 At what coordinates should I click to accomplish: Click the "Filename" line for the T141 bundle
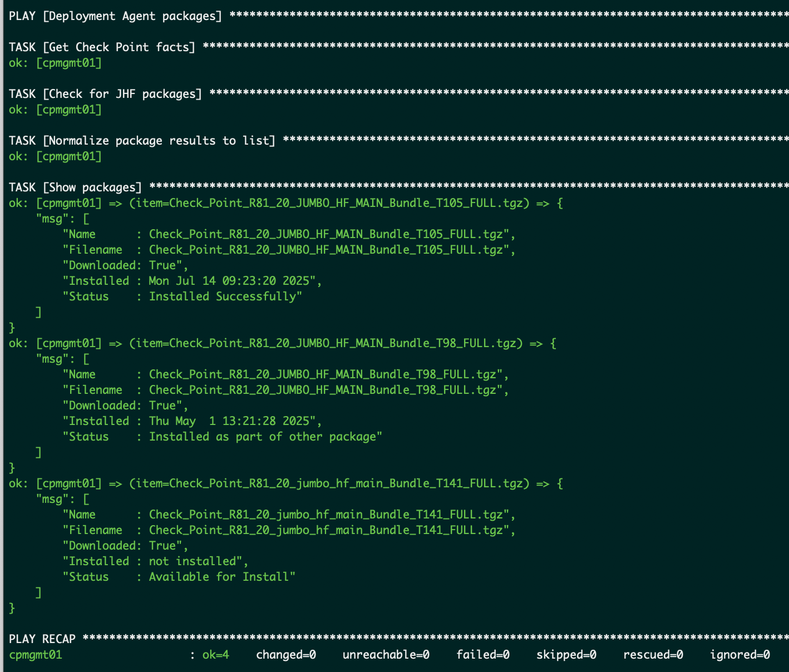289,530
